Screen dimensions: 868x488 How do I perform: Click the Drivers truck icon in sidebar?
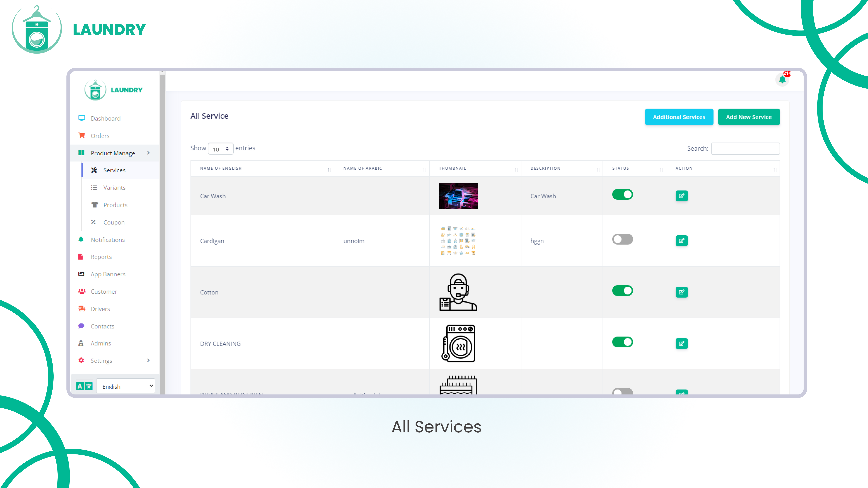[x=82, y=309]
